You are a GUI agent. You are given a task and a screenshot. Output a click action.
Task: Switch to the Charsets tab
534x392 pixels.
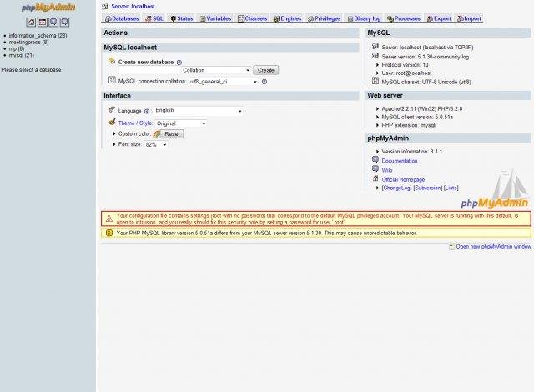point(253,18)
